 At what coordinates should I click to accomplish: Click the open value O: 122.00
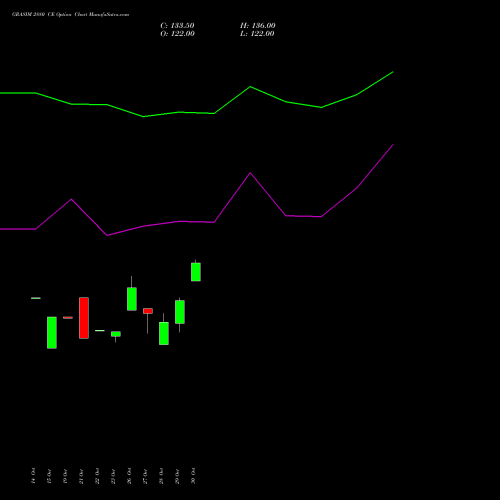[x=177, y=34]
